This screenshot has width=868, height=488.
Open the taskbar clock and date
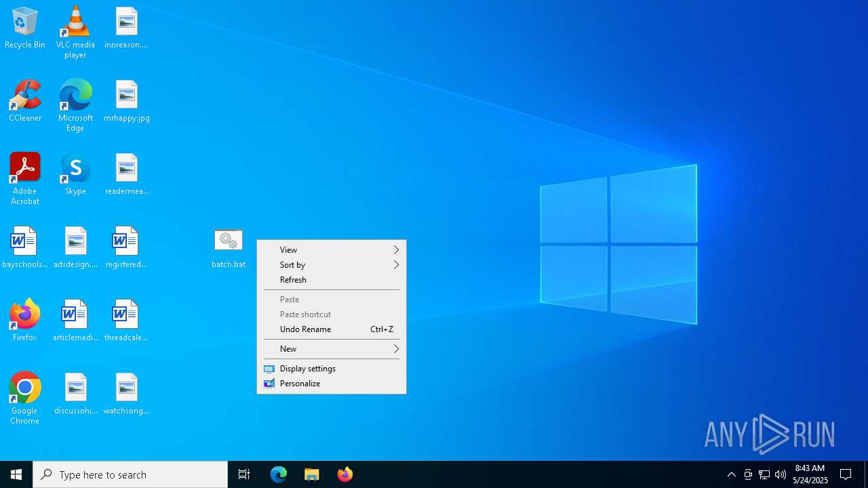pyautogui.click(x=810, y=474)
